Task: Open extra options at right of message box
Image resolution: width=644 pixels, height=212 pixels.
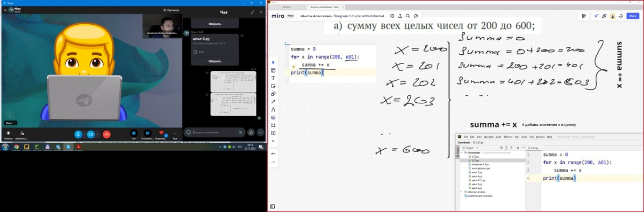Action: [x=260, y=132]
